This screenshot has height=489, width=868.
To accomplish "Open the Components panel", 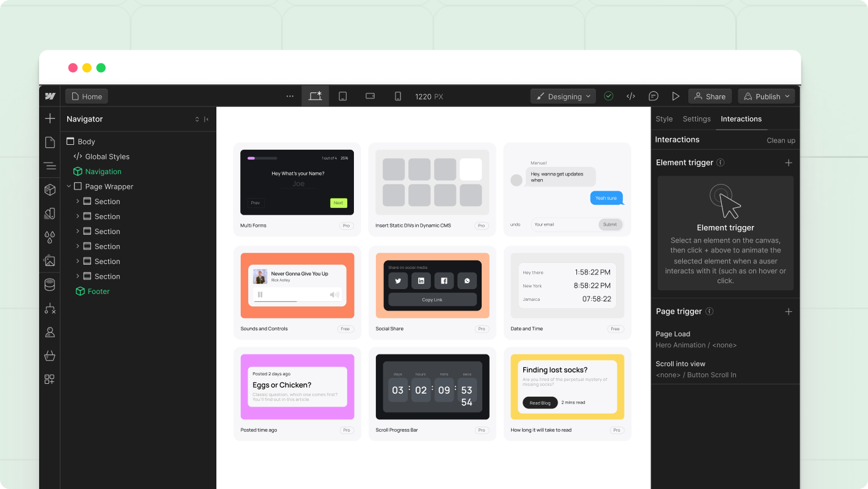I will point(49,189).
